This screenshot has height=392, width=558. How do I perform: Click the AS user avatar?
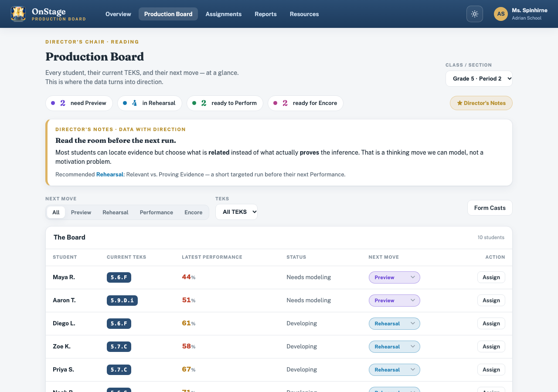[x=501, y=14]
